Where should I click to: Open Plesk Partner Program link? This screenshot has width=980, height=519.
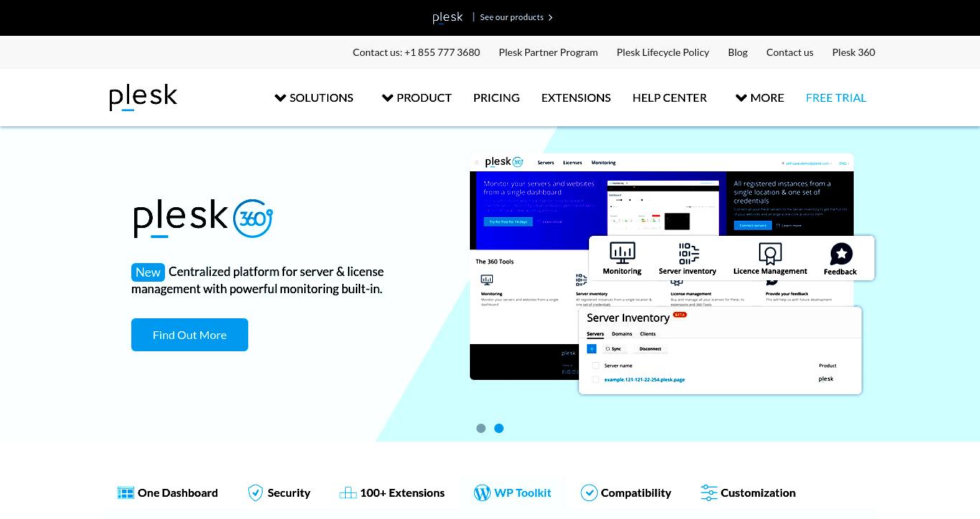pyautogui.click(x=548, y=52)
